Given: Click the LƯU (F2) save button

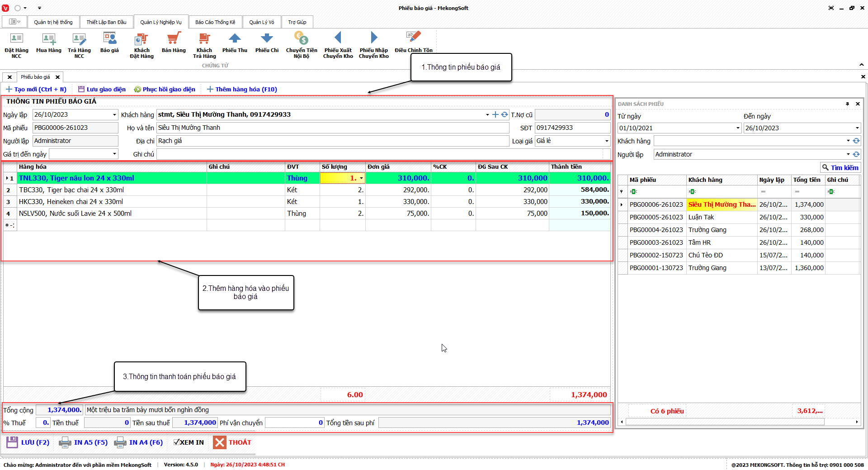Looking at the screenshot, I should pos(28,442).
